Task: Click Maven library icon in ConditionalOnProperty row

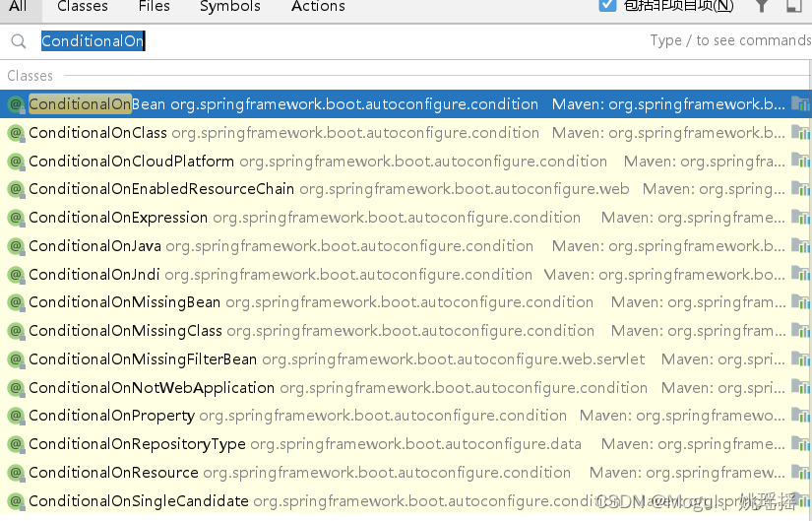Action: tap(800, 416)
